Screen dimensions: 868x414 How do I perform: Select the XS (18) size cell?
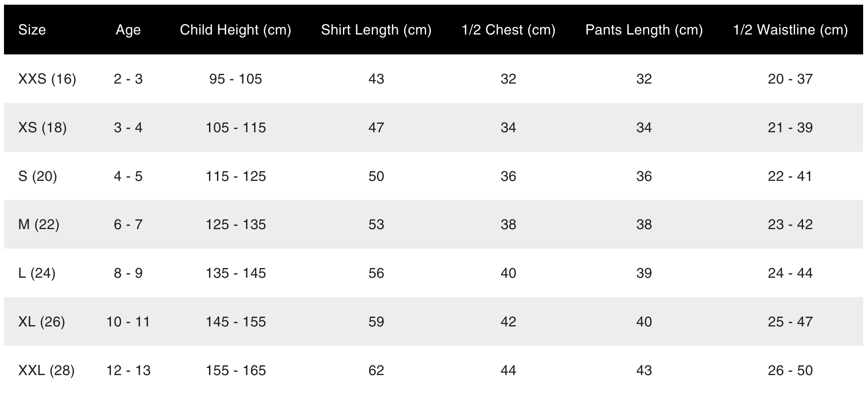[x=42, y=127]
